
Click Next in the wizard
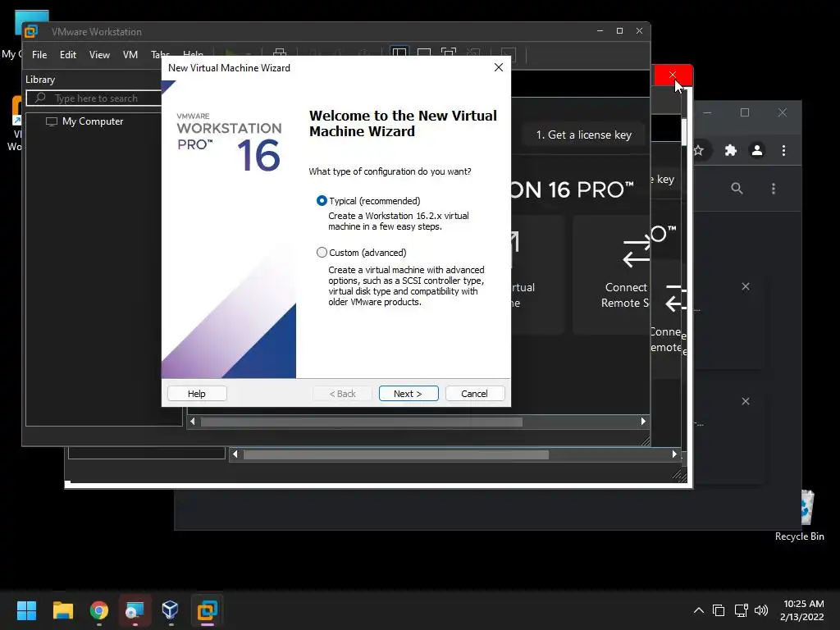pos(409,394)
